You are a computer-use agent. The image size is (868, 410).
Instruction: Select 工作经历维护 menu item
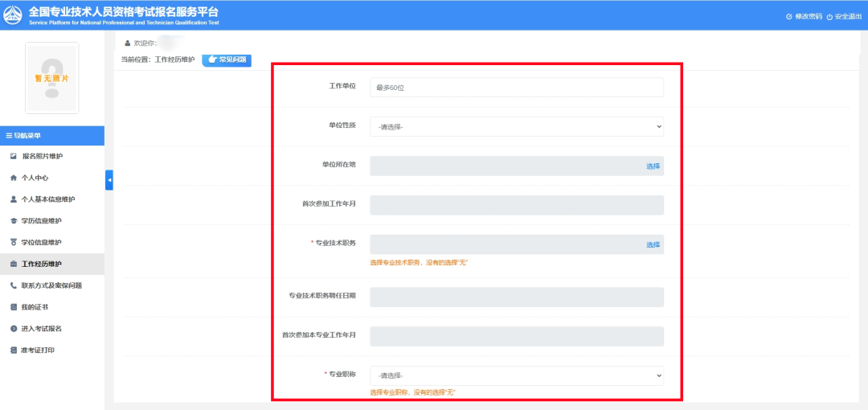[42, 264]
